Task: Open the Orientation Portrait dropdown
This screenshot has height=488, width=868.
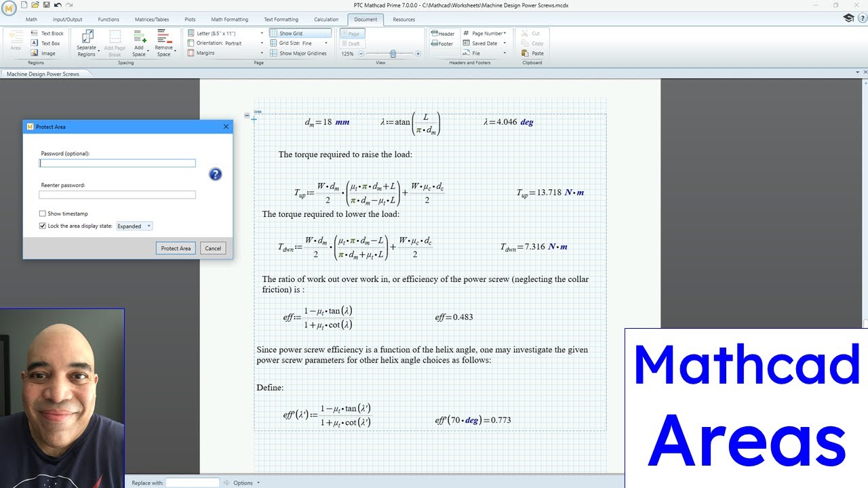Action: coord(262,43)
